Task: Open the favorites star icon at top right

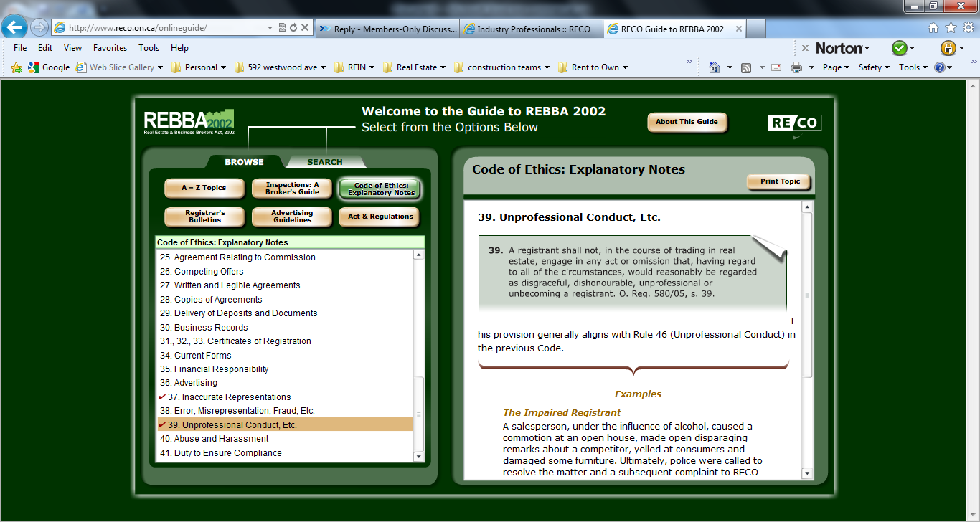Action: [951, 28]
